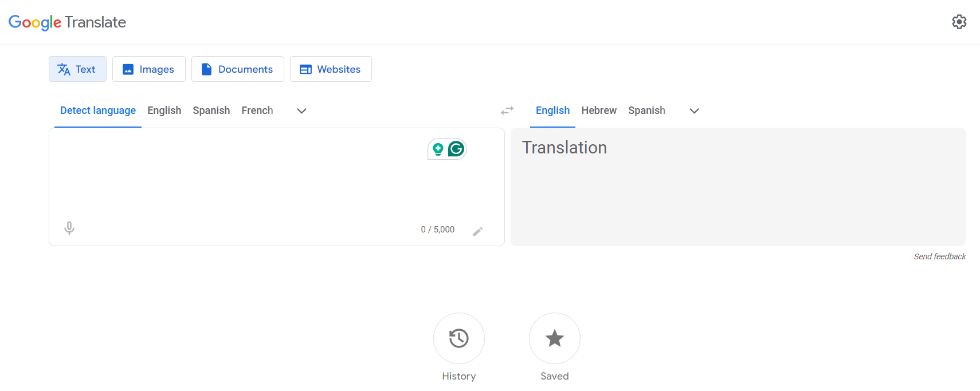Click the Google Translate logo
Screen dimensions: 980x391
(67, 22)
